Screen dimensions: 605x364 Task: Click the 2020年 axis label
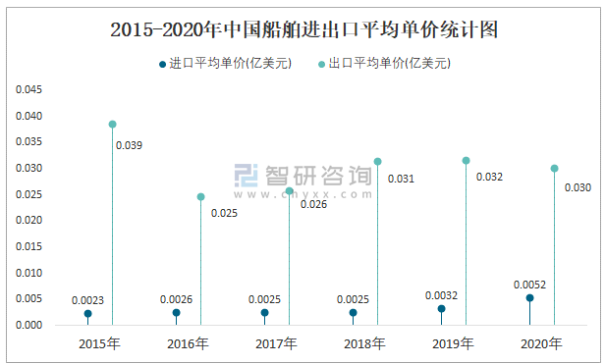541,343
